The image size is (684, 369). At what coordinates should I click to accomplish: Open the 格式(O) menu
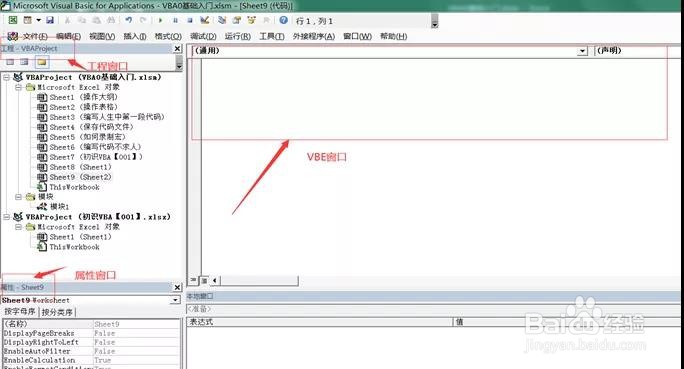[168, 37]
